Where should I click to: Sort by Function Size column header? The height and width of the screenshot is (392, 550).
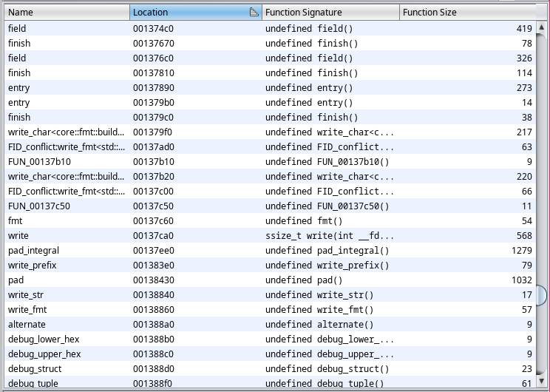click(467, 12)
